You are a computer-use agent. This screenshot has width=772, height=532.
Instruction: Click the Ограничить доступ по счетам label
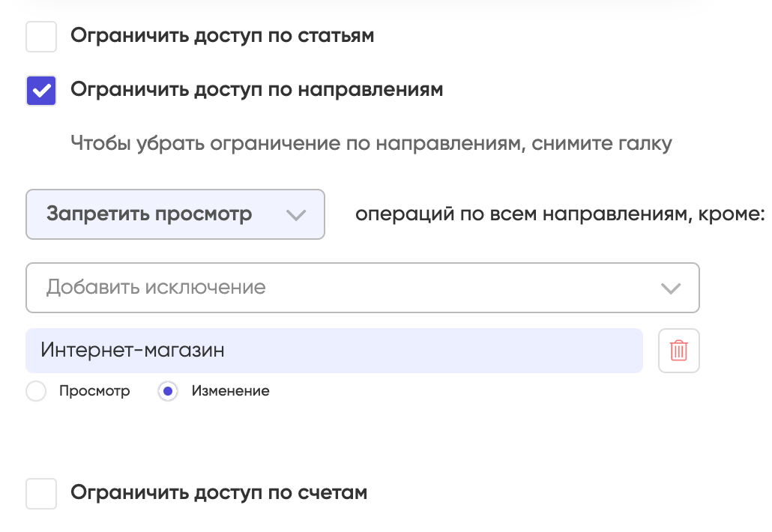pyautogui.click(x=219, y=492)
